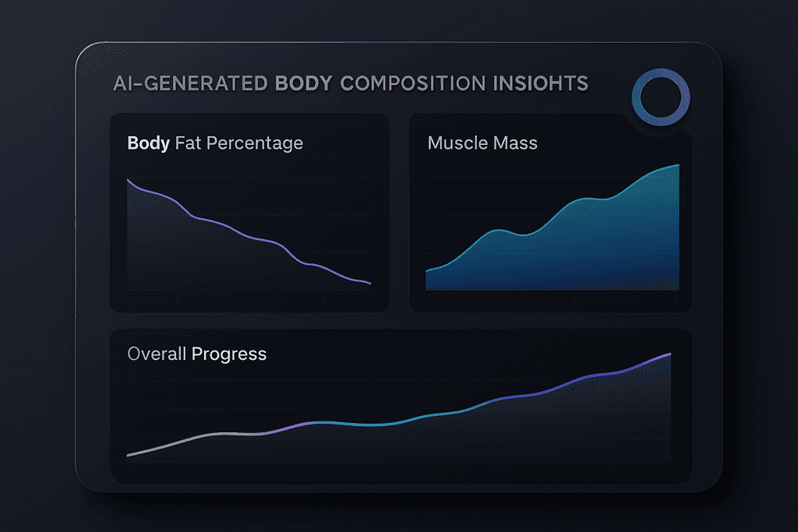Open the Body Fat Percentage card title
This screenshot has width=798, height=532.
215,143
